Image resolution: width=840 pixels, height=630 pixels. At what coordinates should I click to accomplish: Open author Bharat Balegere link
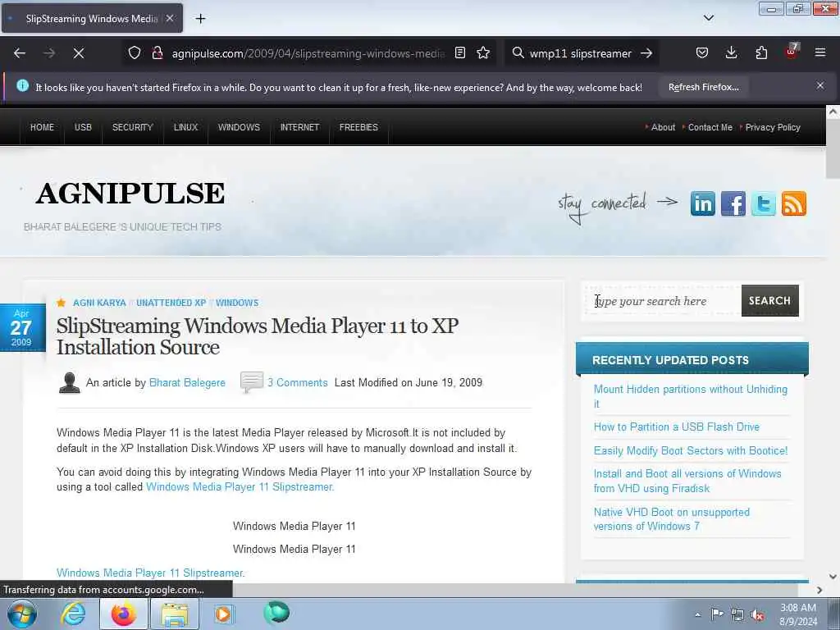(187, 382)
